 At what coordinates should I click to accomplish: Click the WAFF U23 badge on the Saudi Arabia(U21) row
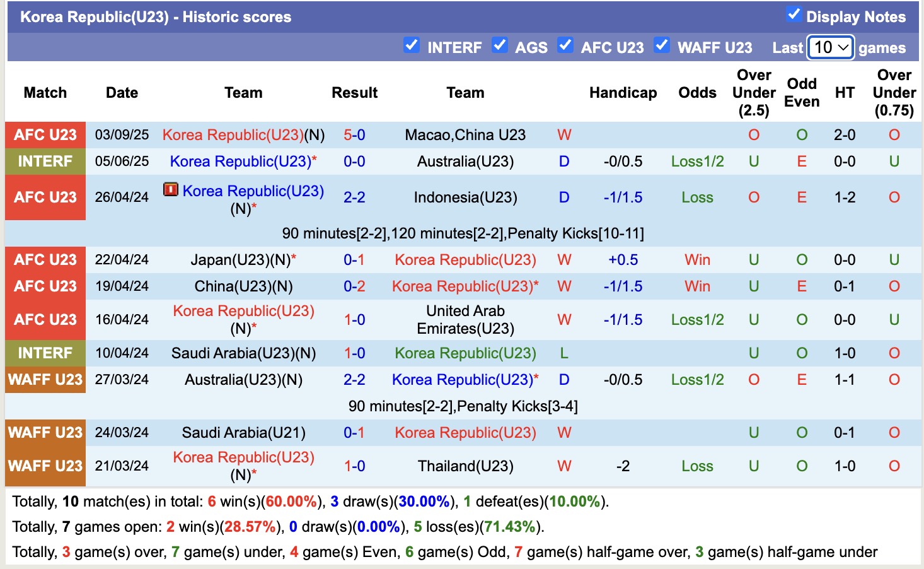click(45, 433)
